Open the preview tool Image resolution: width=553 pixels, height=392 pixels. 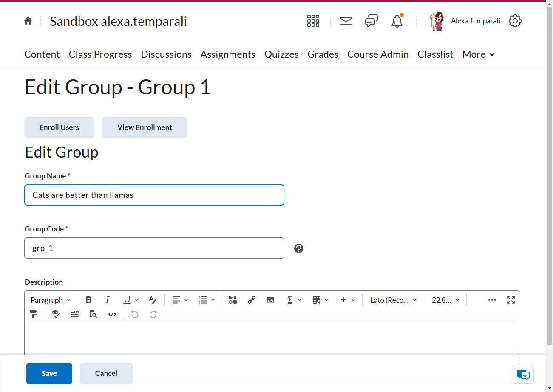click(x=94, y=314)
